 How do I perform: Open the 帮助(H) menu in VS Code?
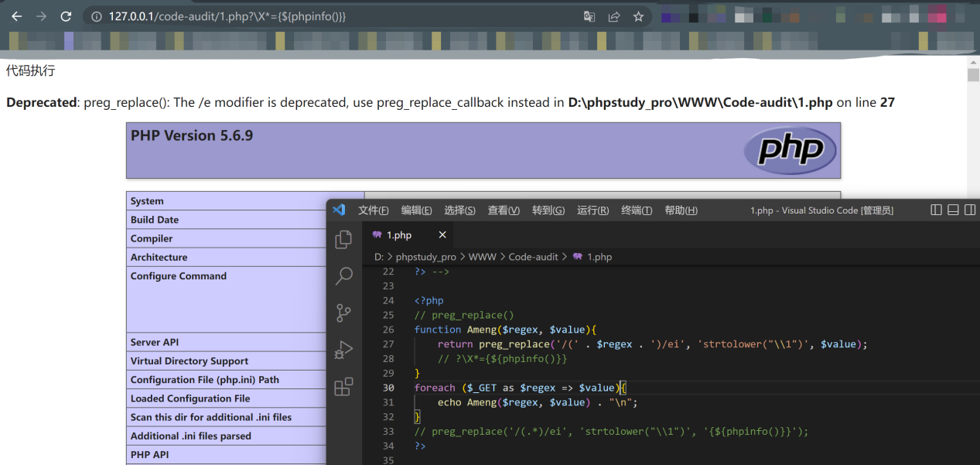(x=681, y=210)
